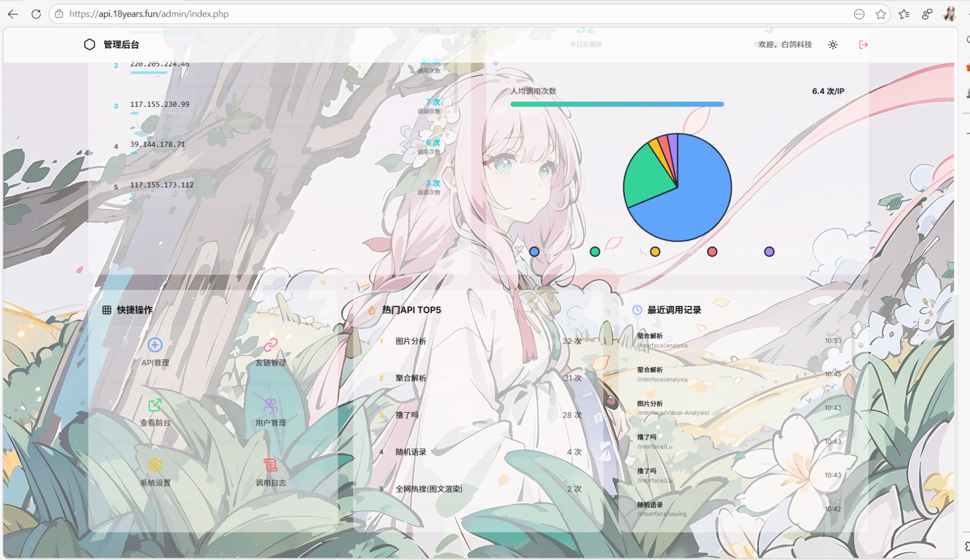Go back with the browser back arrow
This screenshot has height=560, width=970.
click(12, 14)
